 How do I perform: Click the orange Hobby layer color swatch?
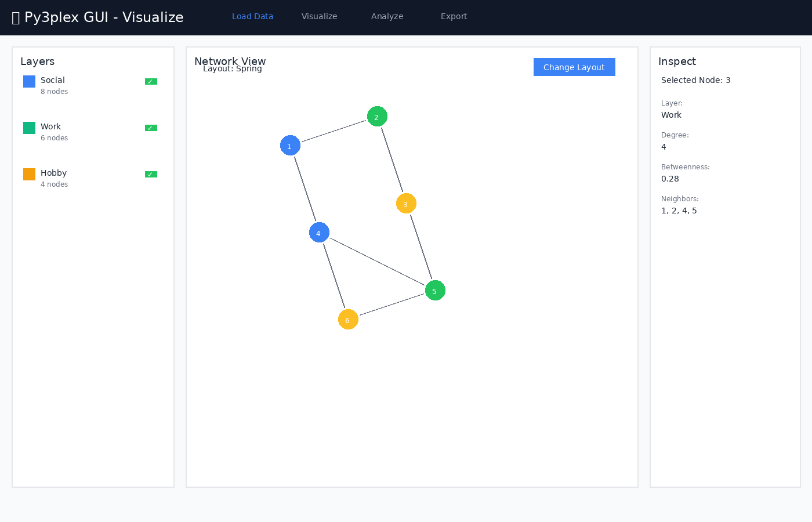click(x=29, y=175)
